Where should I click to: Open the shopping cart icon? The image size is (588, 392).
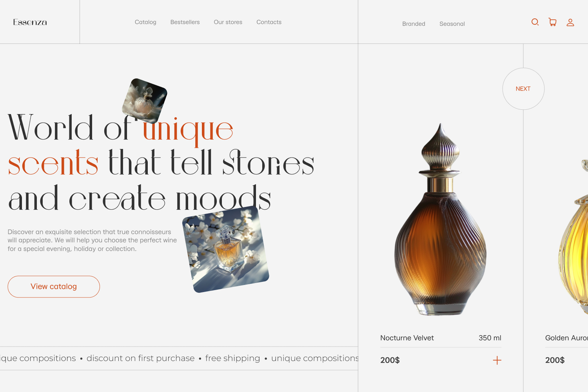pos(553,22)
